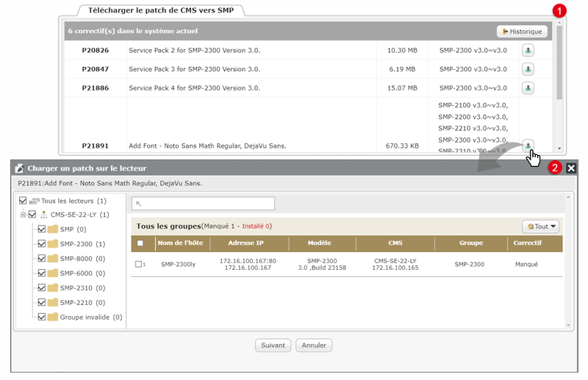Click upload icon for patch P20826

click(x=527, y=50)
